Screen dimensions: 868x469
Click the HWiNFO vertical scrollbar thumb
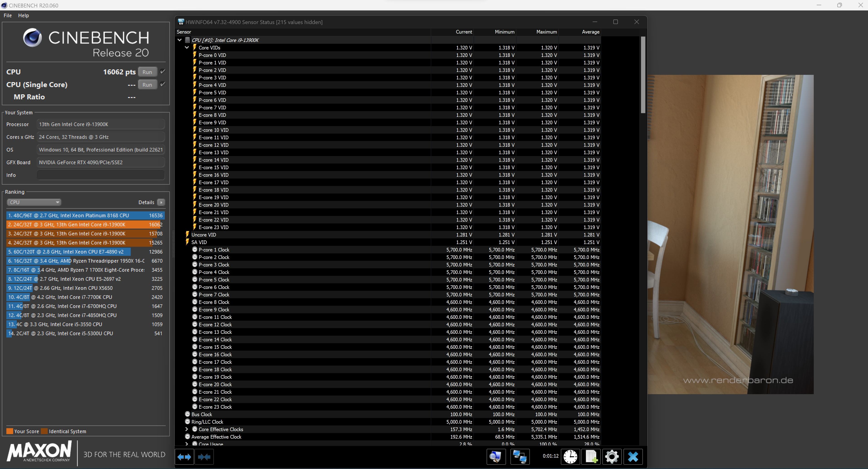point(643,75)
